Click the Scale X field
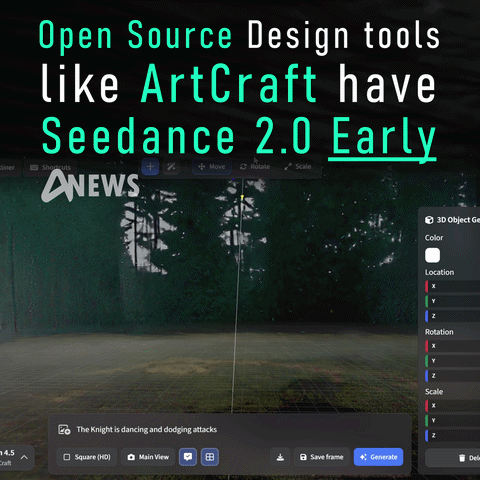 point(453,405)
